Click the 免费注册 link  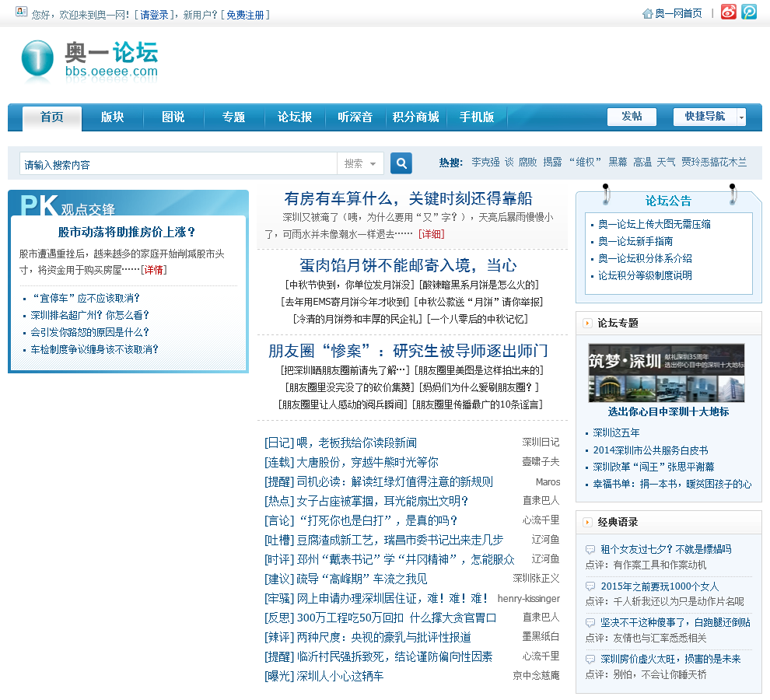245,16
